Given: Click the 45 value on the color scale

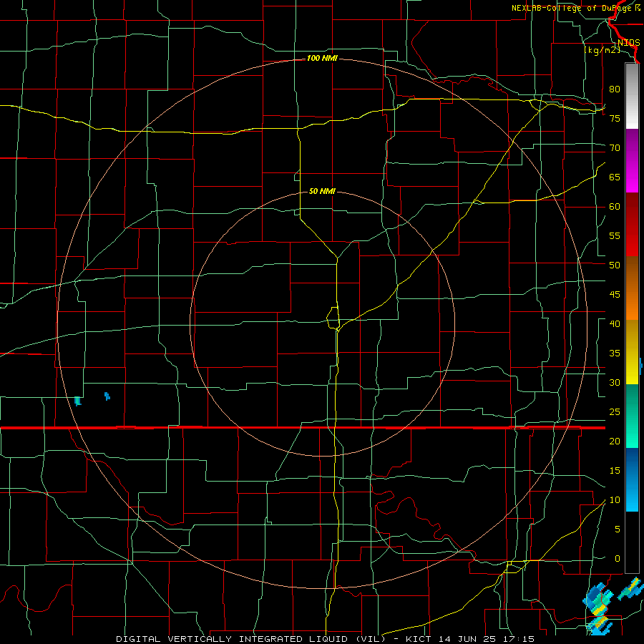Looking at the screenshot, I should point(615,295).
